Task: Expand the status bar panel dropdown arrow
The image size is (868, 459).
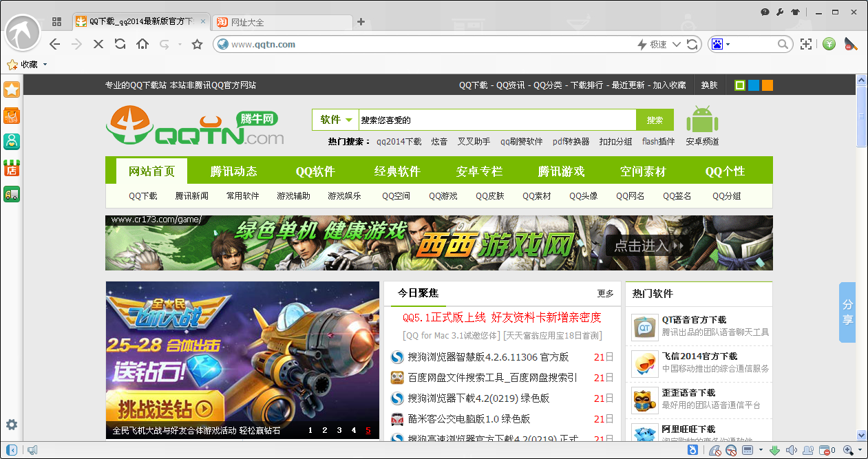Action: [759, 450]
